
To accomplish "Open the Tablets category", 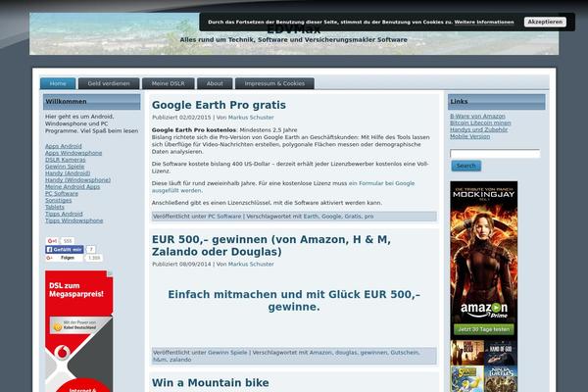I will [54, 207].
